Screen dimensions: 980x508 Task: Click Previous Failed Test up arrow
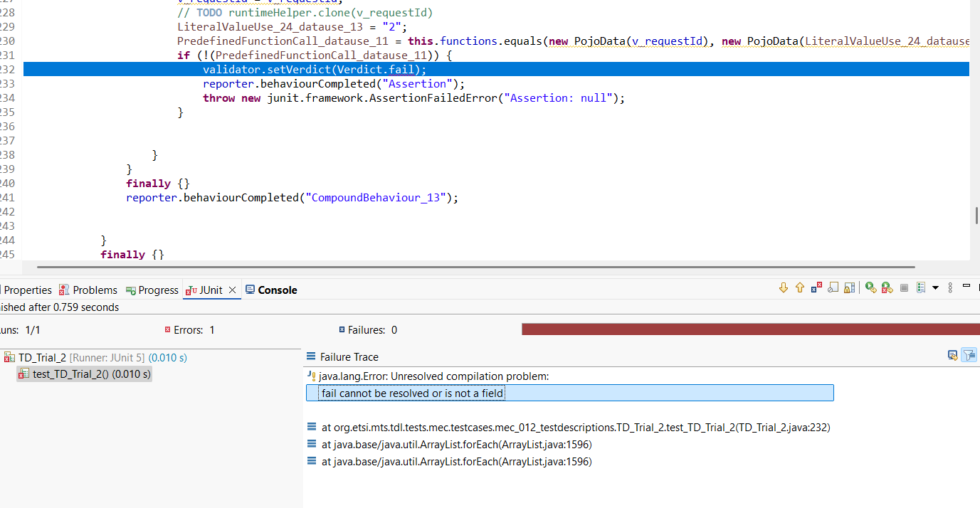(800, 287)
